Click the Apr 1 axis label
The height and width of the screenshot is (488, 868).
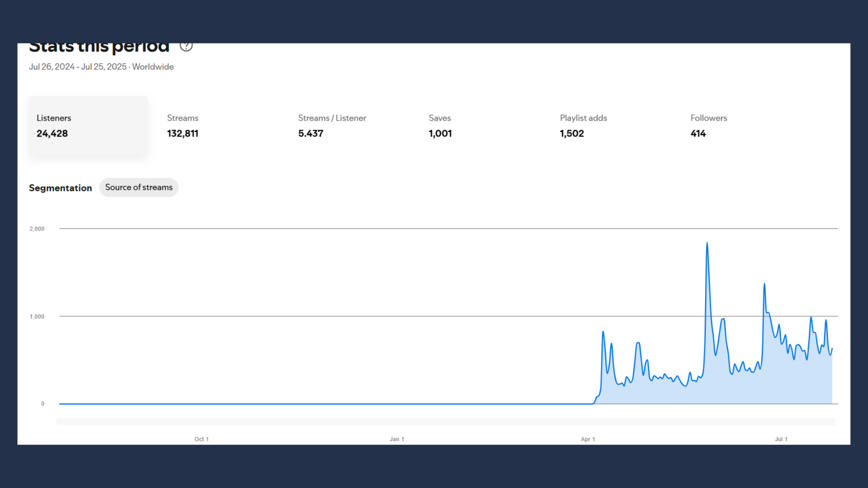click(x=588, y=439)
